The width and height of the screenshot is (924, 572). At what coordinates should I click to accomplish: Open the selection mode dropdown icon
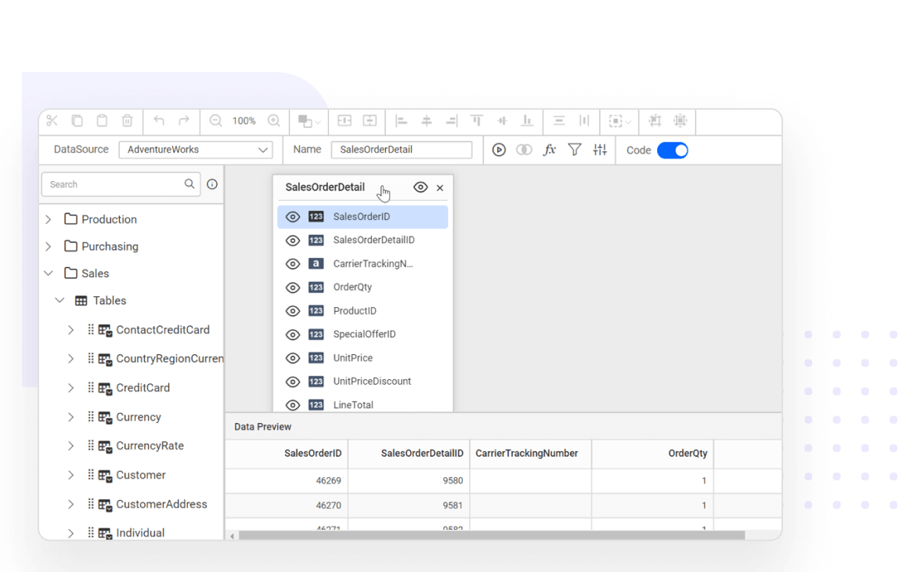click(619, 121)
